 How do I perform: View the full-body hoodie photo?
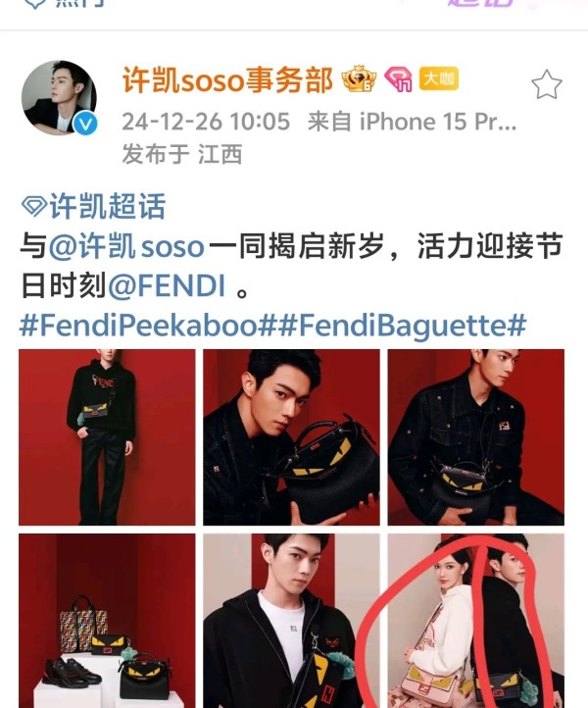107,437
